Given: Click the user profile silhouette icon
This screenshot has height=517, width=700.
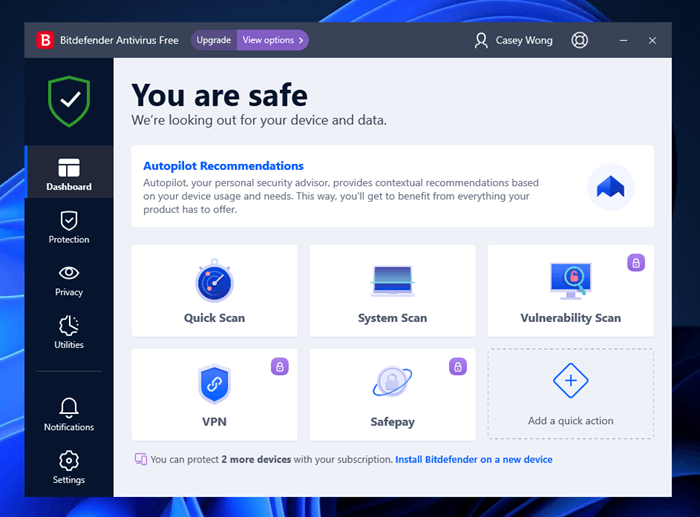Looking at the screenshot, I should tap(481, 40).
